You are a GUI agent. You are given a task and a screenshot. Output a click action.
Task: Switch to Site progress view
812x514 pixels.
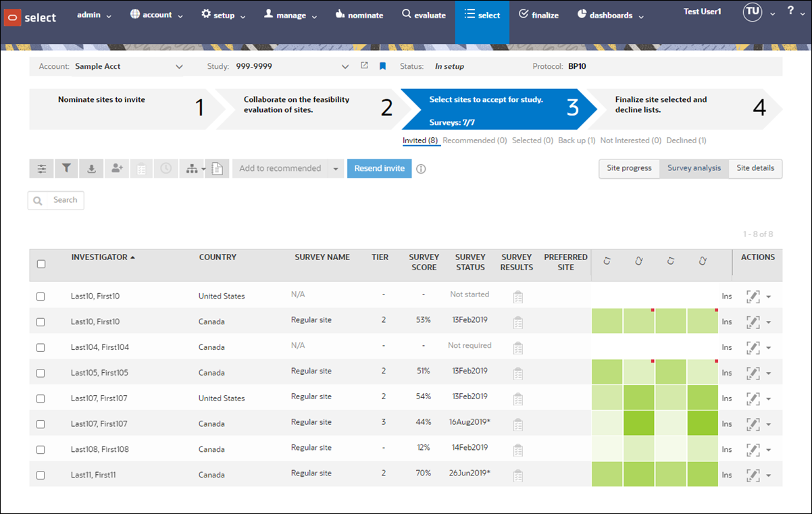629,168
